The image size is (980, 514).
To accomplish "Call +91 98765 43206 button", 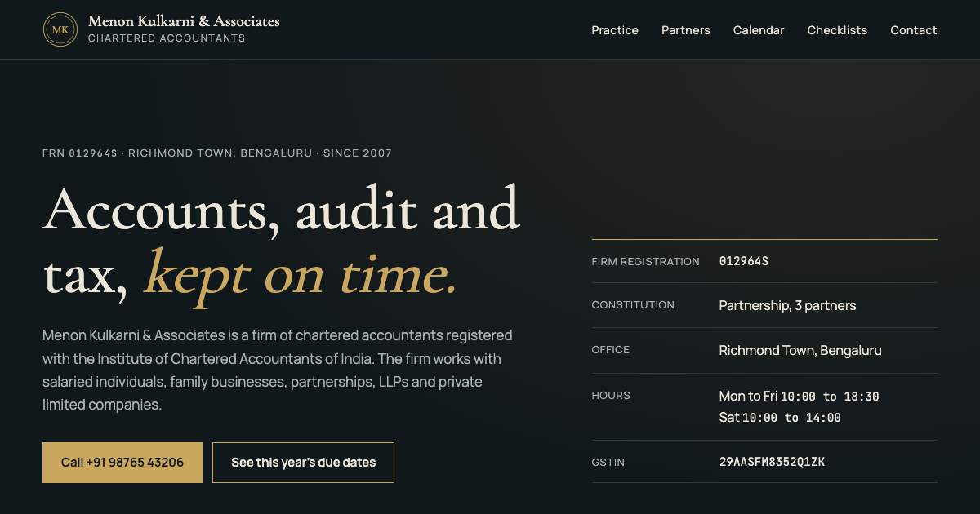I will click(x=122, y=463).
